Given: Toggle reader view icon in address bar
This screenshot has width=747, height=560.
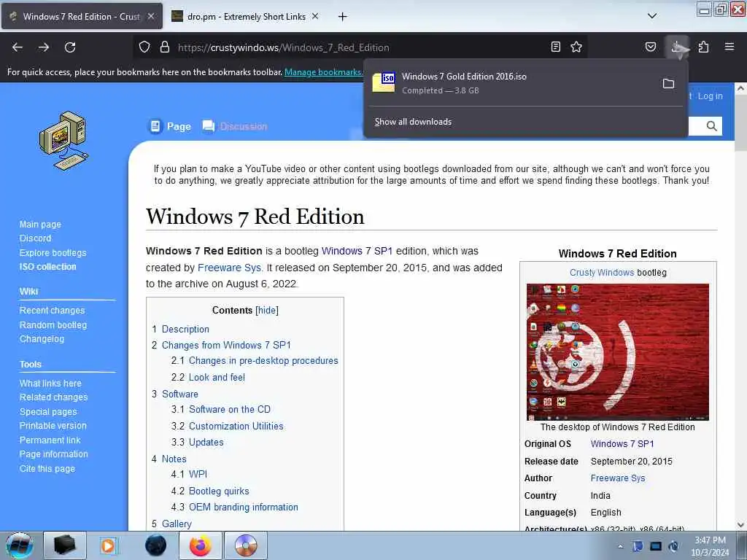Looking at the screenshot, I should pos(555,47).
